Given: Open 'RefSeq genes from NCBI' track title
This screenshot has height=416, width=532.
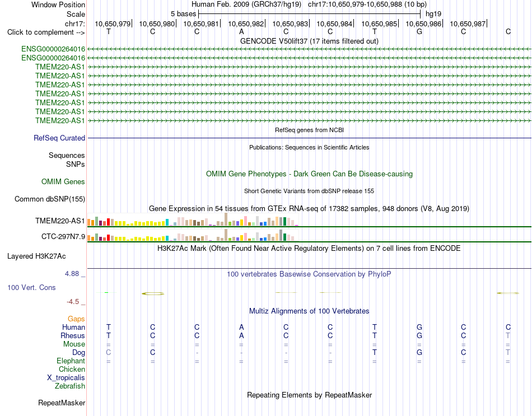Looking at the screenshot, I should [309, 130].
